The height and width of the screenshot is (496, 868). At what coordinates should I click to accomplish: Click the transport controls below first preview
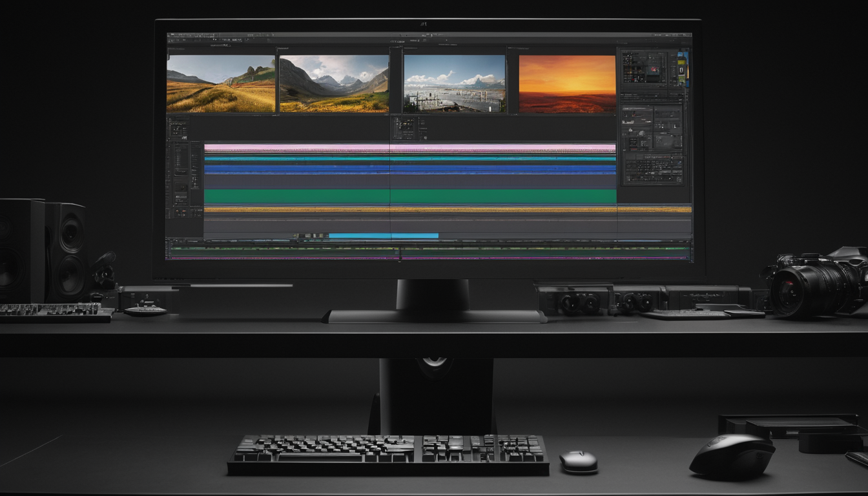[178, 129]
